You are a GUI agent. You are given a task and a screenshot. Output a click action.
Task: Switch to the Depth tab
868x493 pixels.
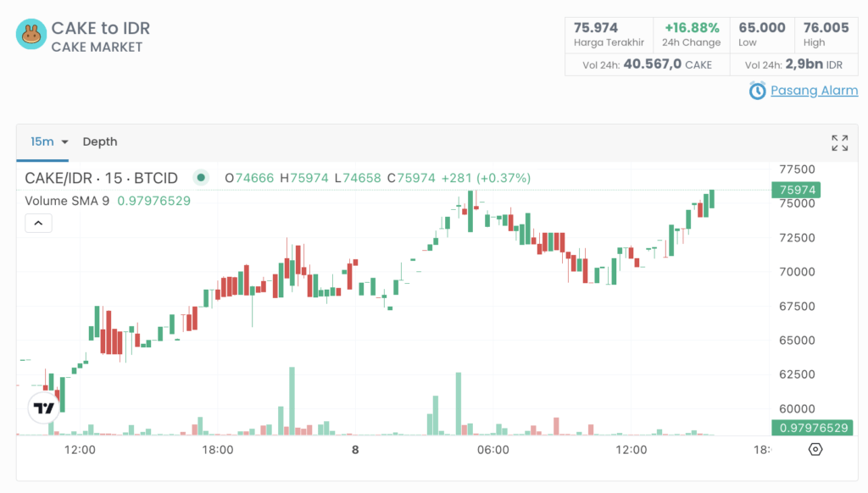pyautogui.click(x=100, y=141)
